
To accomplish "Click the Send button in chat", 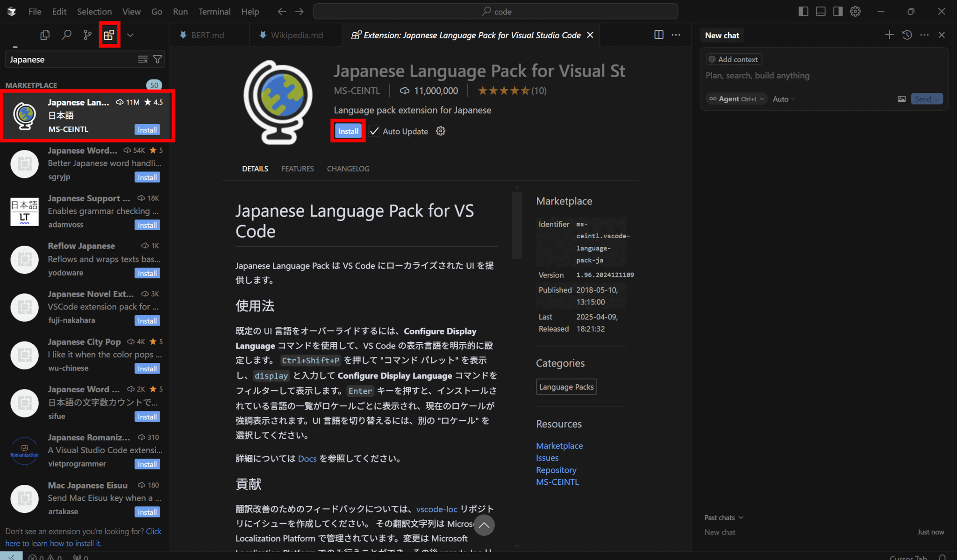I will click(x=927, y=99).
